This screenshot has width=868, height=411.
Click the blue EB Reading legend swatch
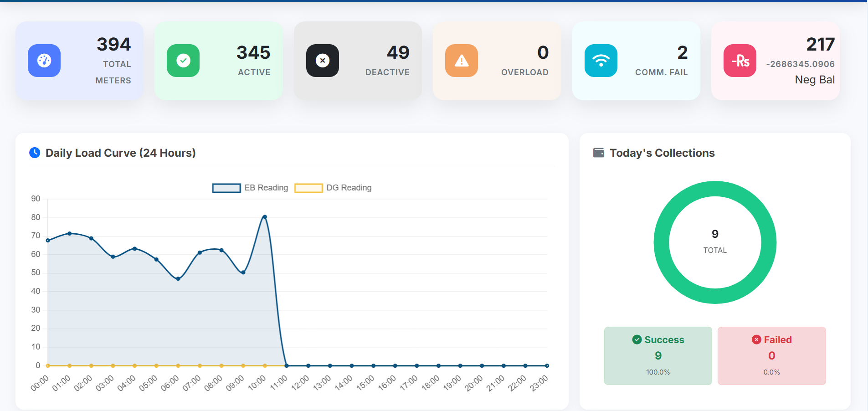[x=226, y=188]
